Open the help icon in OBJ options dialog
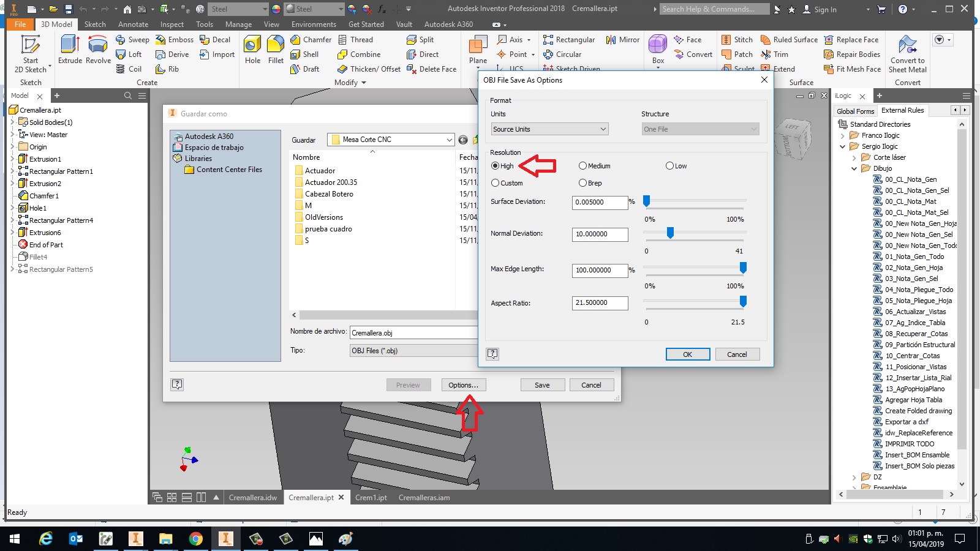980x551 pixels. pyautogui.click(x=492, y=354)
